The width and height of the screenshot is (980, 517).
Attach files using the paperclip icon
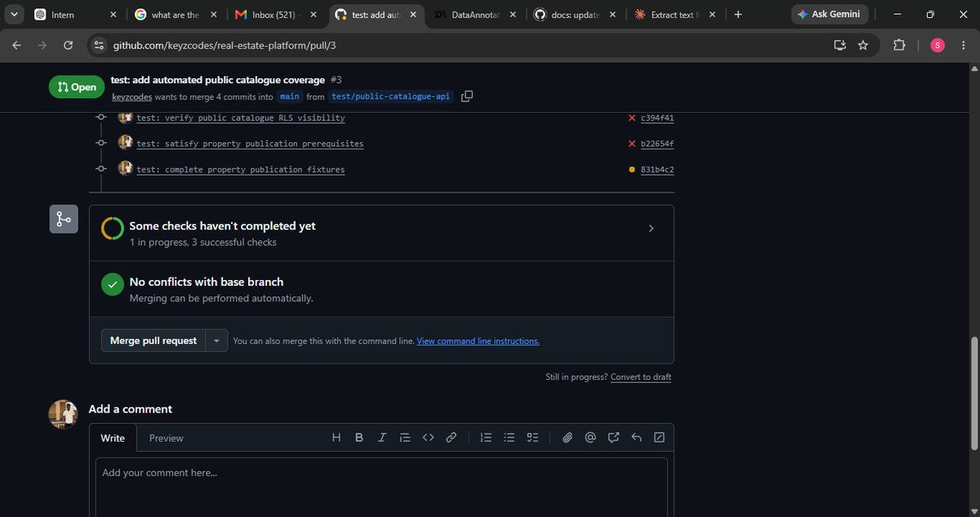click(x=568, y=438)
